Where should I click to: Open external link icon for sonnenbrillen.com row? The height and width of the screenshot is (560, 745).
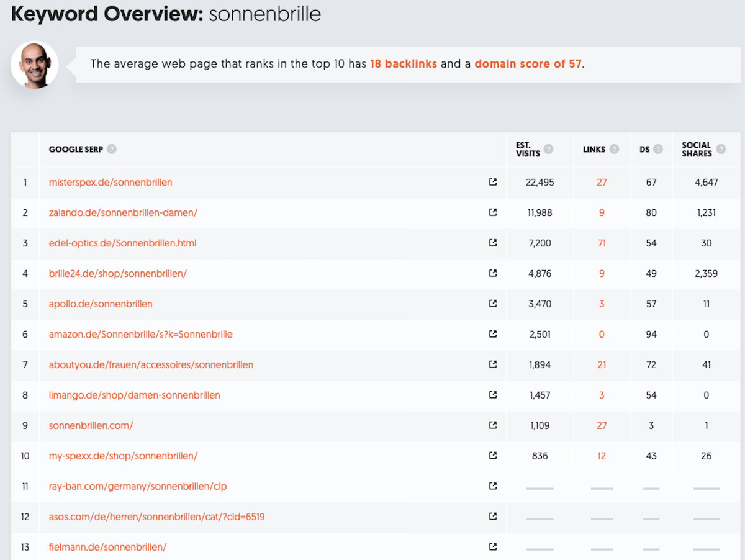493,425
